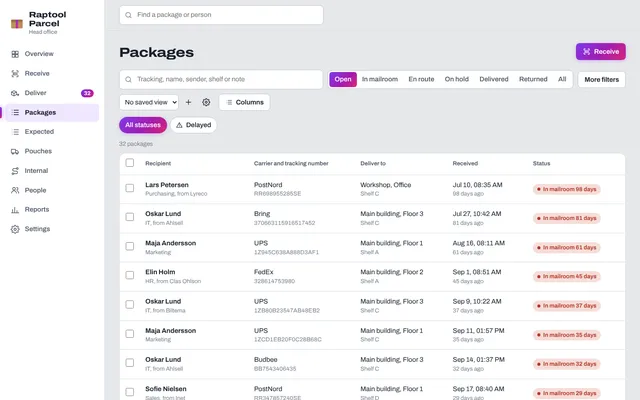The image size is (640, 400).
Task: Open the Columns chooser
Action: (244, 102)
